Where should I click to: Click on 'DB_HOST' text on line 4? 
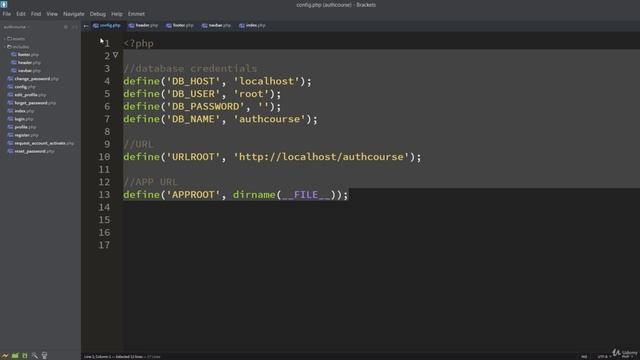[x=193, y=81]
